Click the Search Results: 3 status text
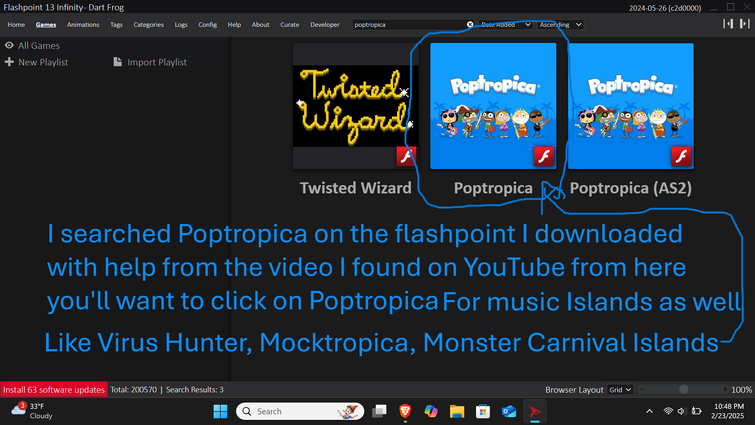This screenshot has height=425, width=755. point(195,389)
